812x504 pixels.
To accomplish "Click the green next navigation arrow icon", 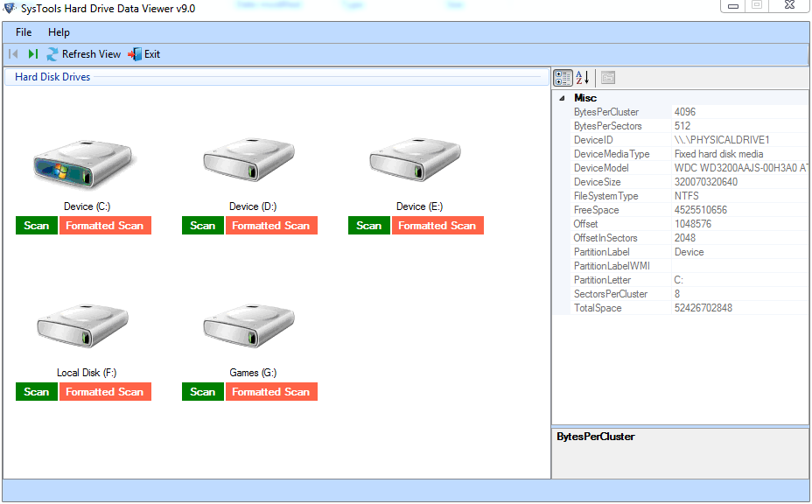I will (33, 54).
